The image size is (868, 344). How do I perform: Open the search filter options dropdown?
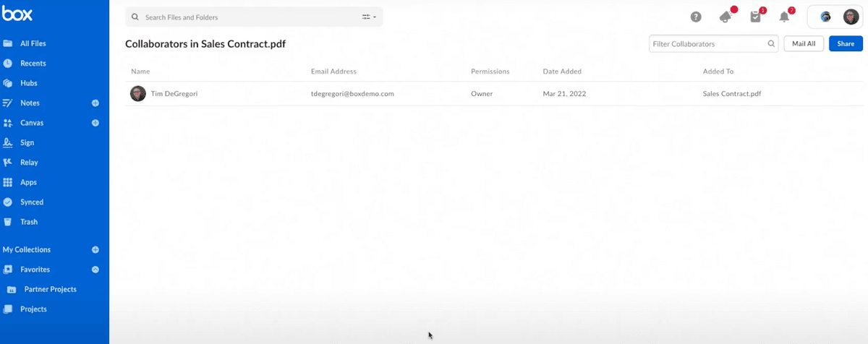369,17
